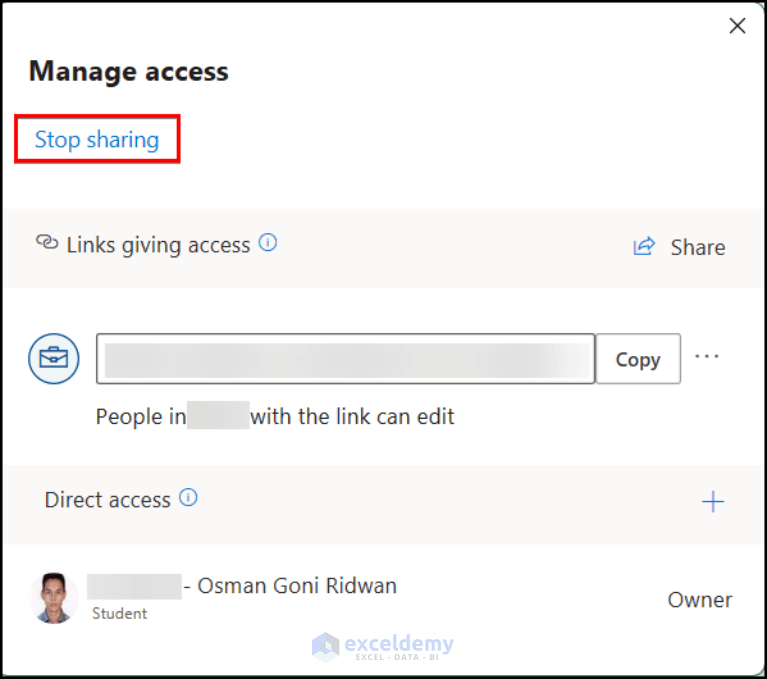Click the share arrow icon
767x679 pixels.
644,246
